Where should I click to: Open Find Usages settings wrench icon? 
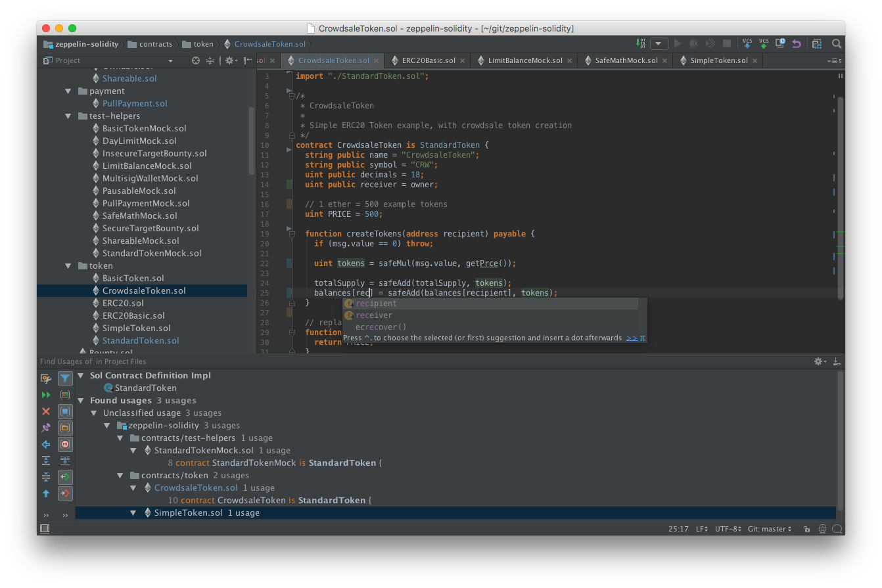pyautogui.click(x=46, y=378)
